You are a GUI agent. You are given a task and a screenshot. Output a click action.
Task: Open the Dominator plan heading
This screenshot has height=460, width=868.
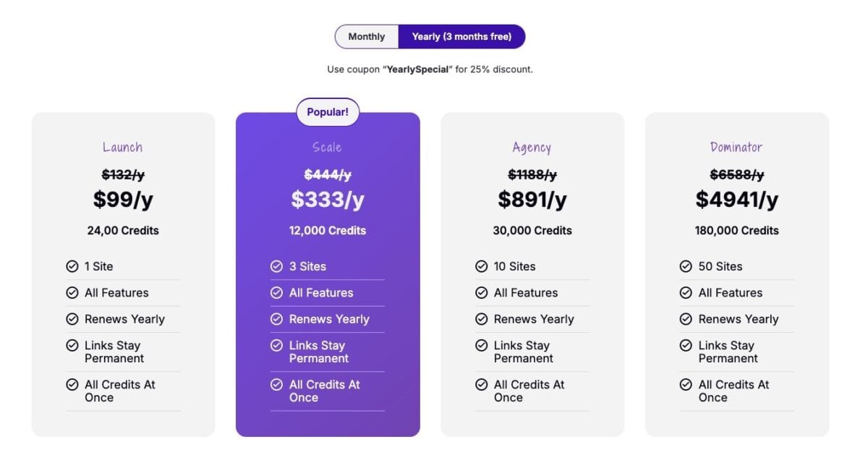(736, 148)
